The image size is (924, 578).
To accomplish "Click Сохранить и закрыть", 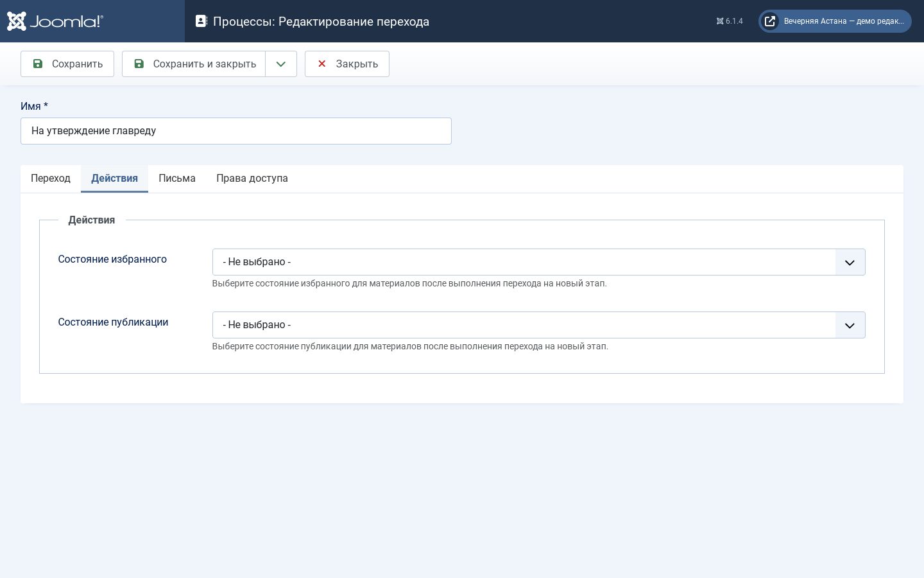I will click(x=194, y=64).
